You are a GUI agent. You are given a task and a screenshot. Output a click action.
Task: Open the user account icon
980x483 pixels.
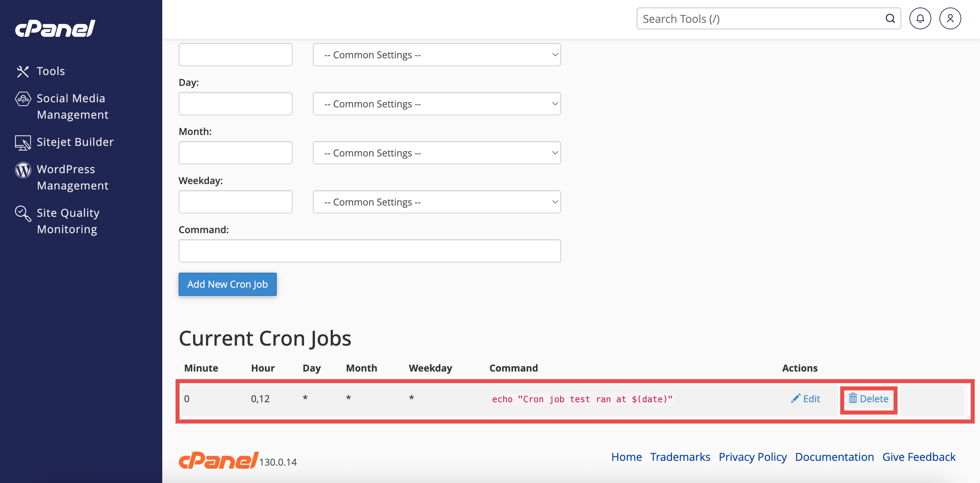(x=950, y=19)
